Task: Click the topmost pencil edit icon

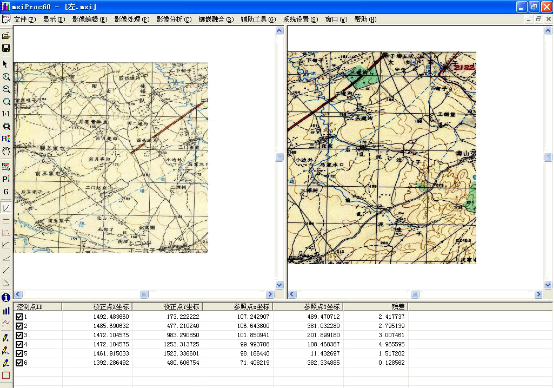Action: (6, 338)
